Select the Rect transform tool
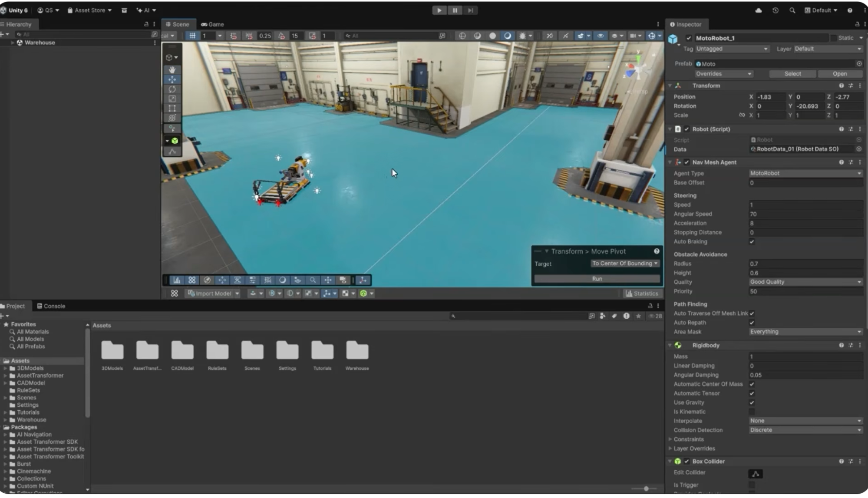The image size is (868, 498). point(172,108)
